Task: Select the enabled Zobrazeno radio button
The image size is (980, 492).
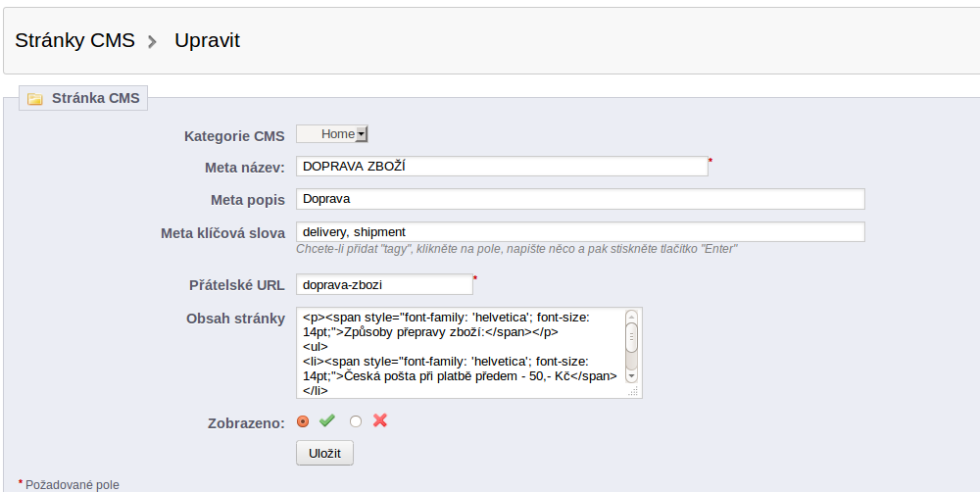Action: tap(303, 421)
